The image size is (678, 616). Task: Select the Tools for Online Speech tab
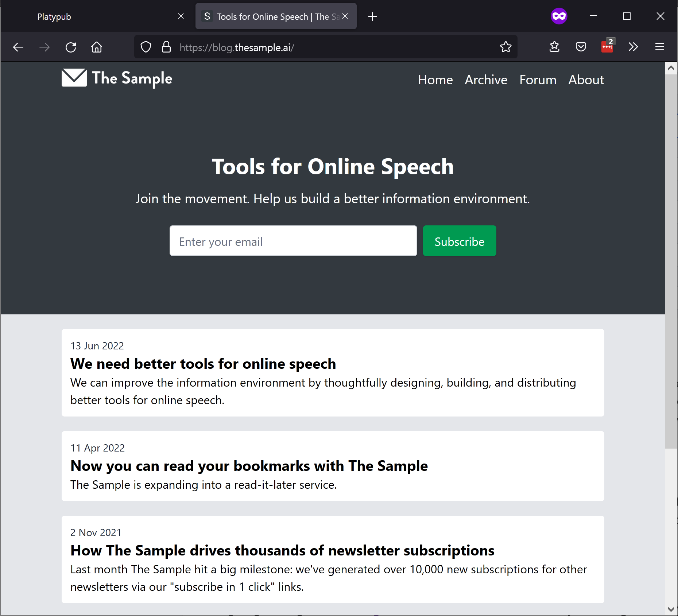pos(276,16)
